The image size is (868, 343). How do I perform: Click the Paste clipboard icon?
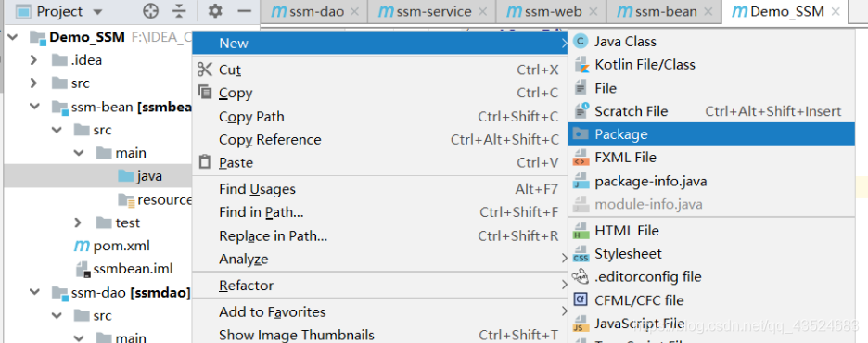click(x=205, y=162)
